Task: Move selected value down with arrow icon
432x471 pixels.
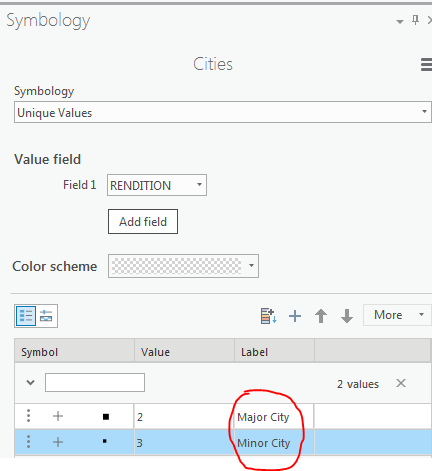Action: 347,316
